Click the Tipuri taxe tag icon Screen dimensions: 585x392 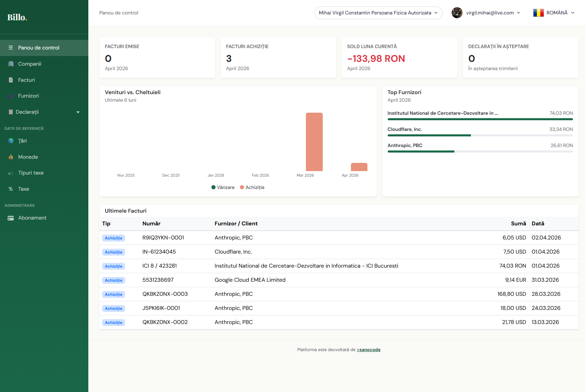[x=11, y=173]
